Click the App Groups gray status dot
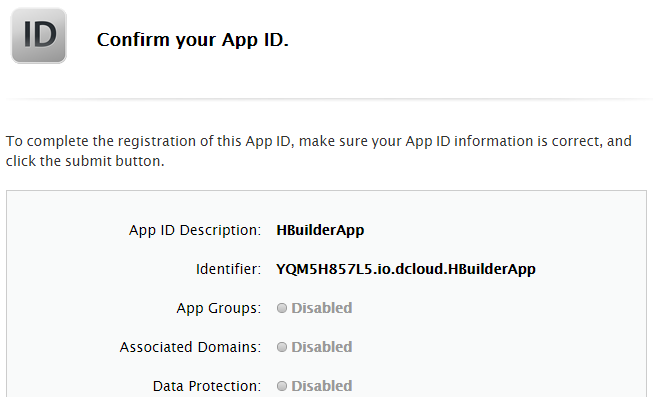The height and width of the screenshot is (397, 653). (282, 308)
